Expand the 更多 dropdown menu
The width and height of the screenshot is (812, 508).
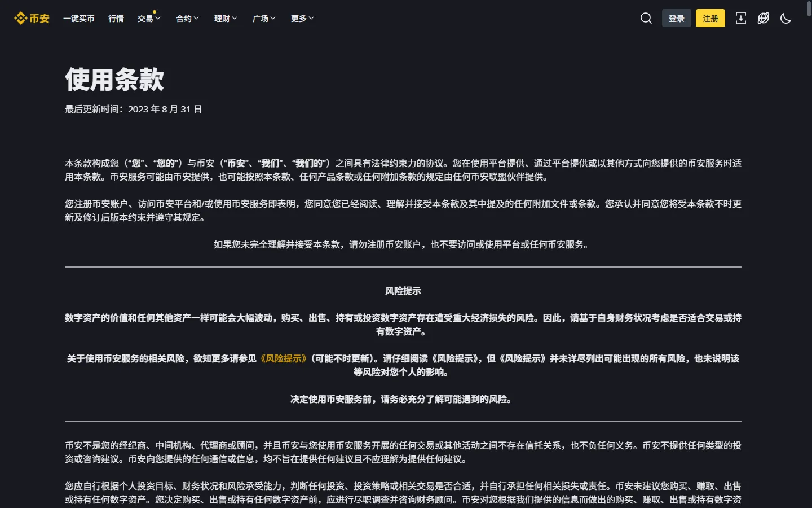pos(302,19)
